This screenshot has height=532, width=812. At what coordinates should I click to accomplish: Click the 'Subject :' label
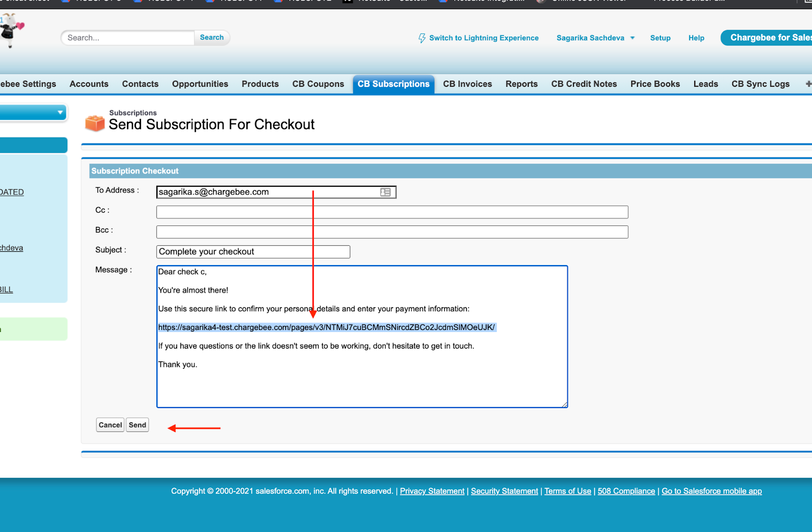pyautogui.click(x=111, y=250)
